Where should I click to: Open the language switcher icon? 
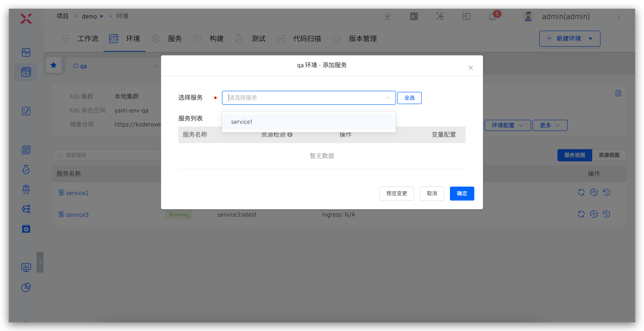(x=414, y=17)
